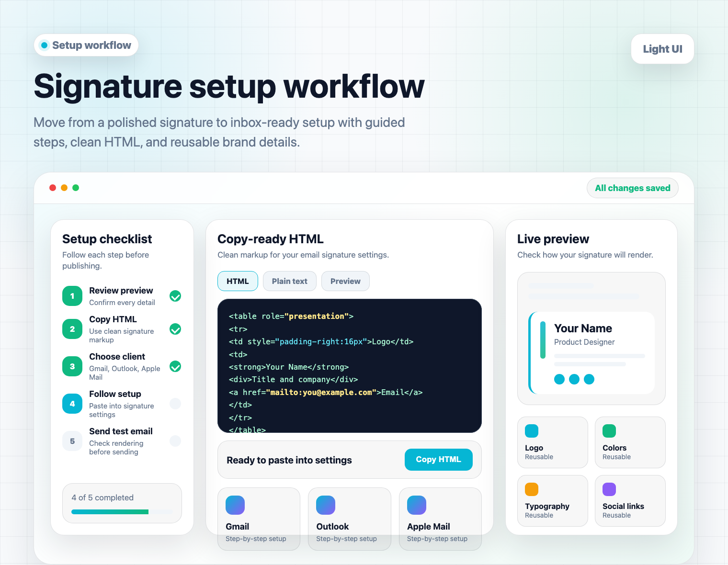
Task: Click the red window dot
Action: tap(53, 188)
